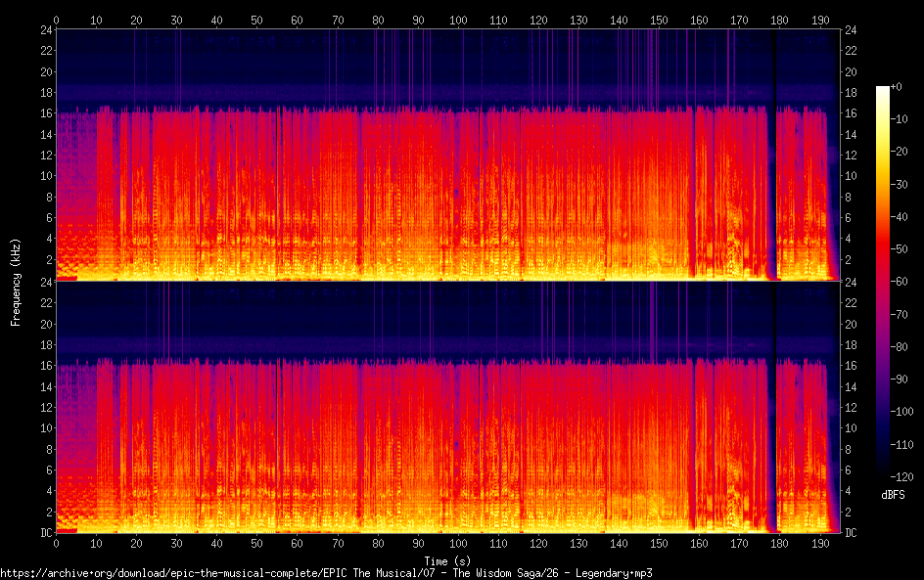The height and width of the screenshot is (580, 924).
Task: Click the silent gap near 180 seconds in upper channel
Action: [x=771, y=196]
